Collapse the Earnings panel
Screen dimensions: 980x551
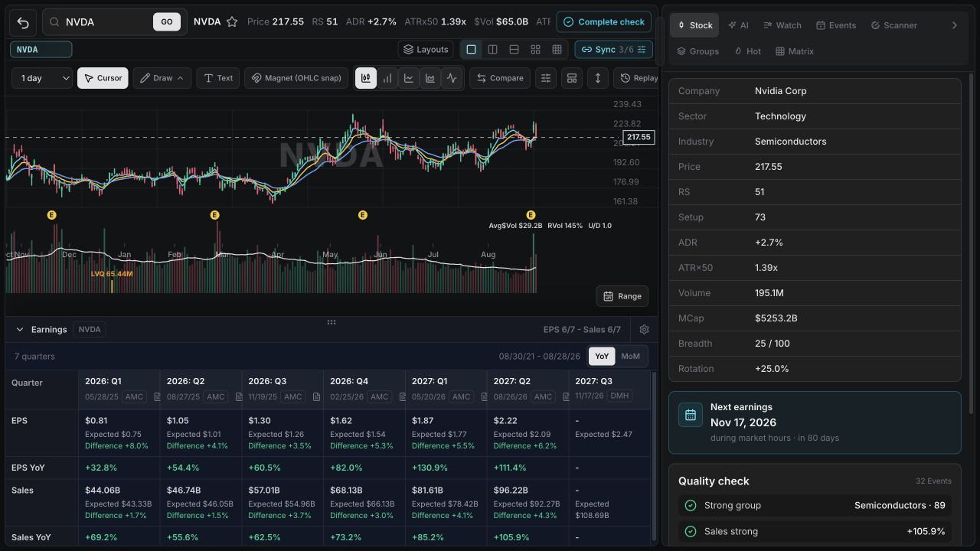(20, 329)
